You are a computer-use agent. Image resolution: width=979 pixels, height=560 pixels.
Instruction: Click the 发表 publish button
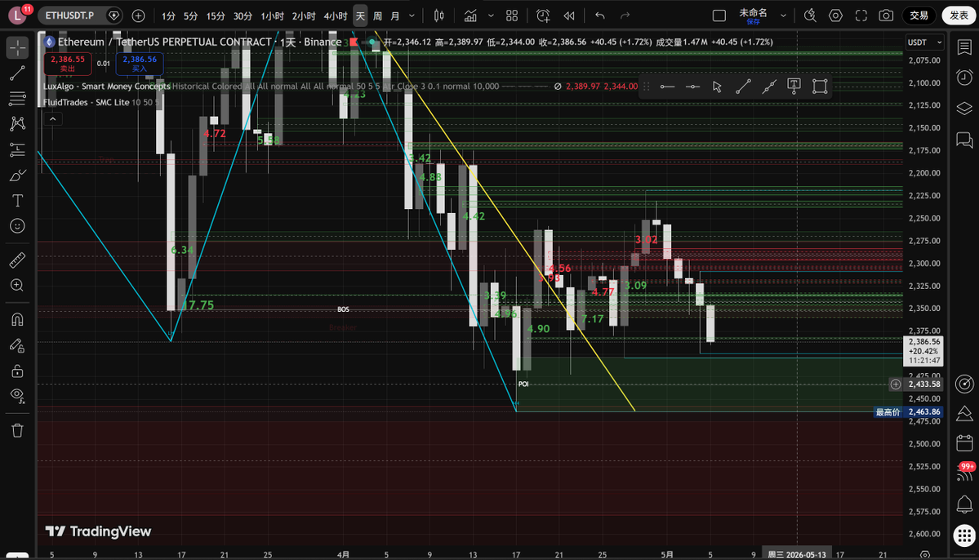point(959,16)
